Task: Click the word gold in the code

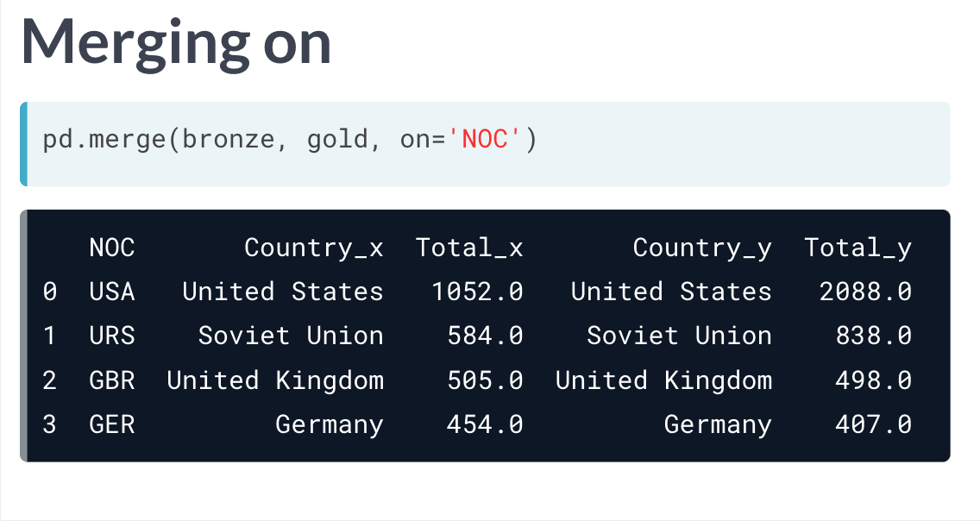Action: coord(337,140)
